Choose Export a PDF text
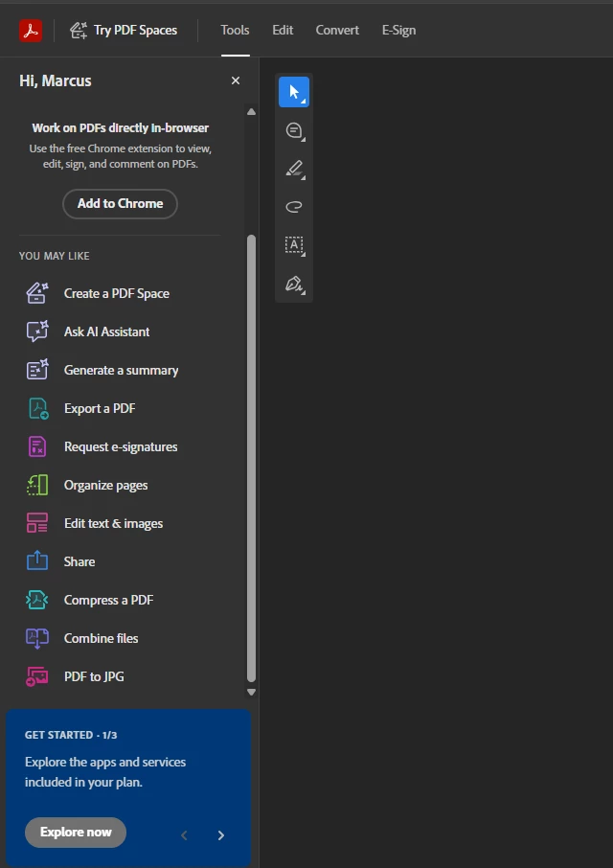Viewport: 613px width, 868px height. [x=100, y=408]
